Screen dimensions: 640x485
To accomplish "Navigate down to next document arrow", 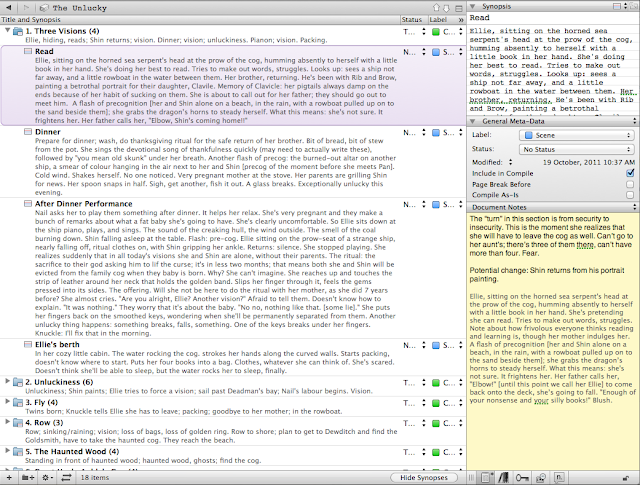I will coord(447,7).
